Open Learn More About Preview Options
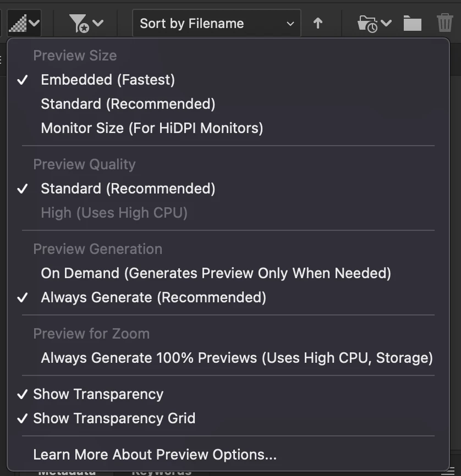Viewport: 461px width, 476px height. [x=155, y=455]
